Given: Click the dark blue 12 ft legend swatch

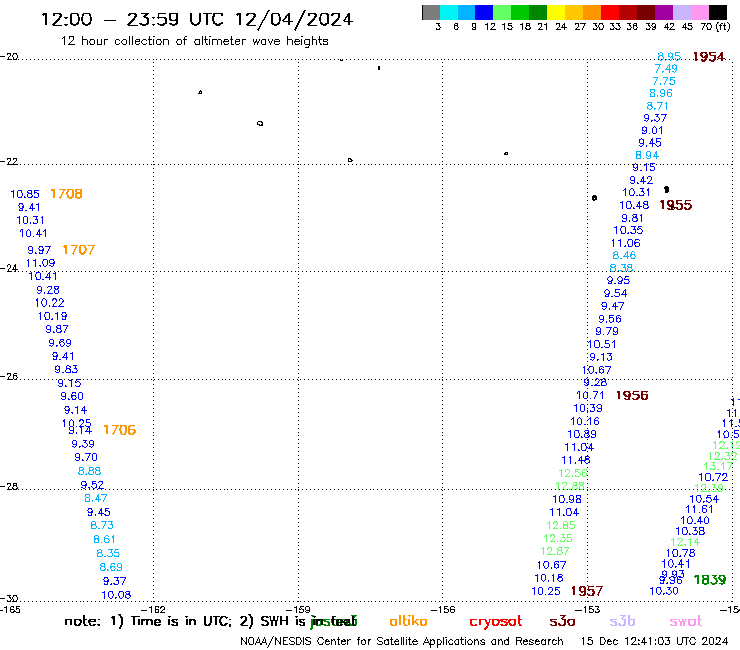Looking at the screenshot, I should click(484, 12).
